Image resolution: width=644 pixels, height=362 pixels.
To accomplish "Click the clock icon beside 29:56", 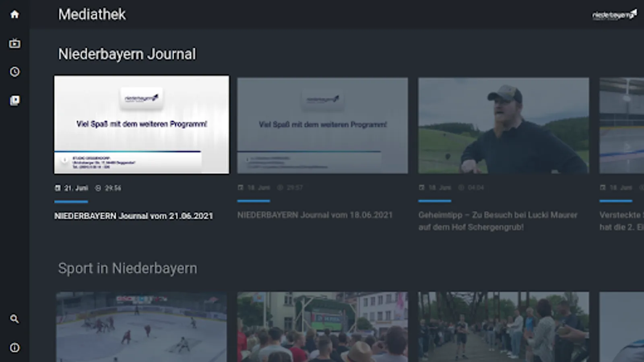I will [98, 188].
